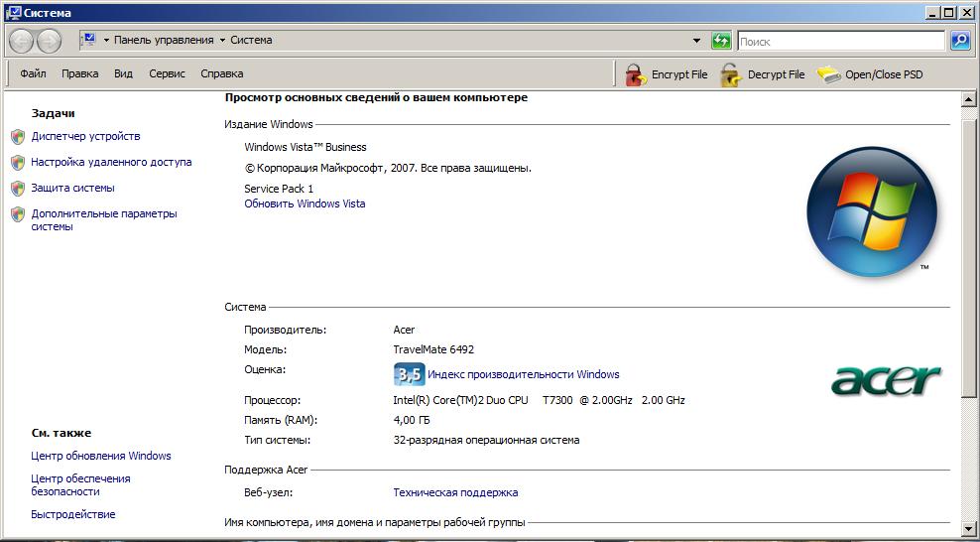Open Быстродействие link
This screenshot has width=980, height=542.
[73, 514]
